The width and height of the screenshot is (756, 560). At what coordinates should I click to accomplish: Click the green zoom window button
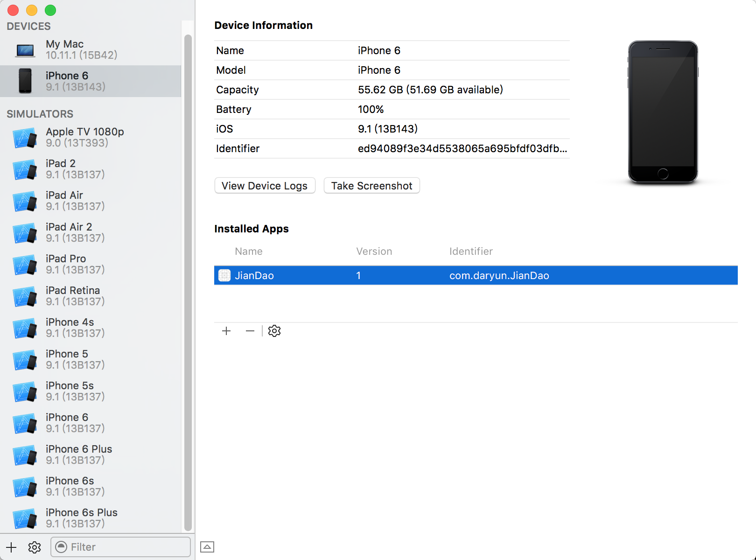click(50, 10)
